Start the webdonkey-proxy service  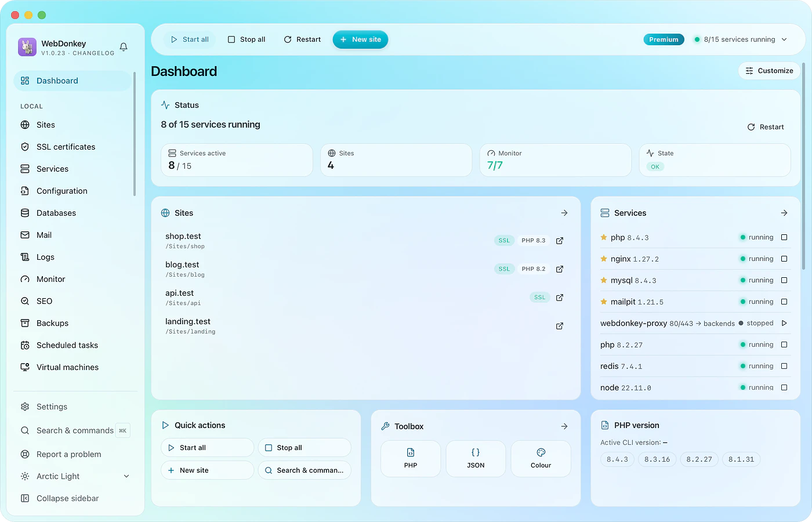tap(784, 323)
